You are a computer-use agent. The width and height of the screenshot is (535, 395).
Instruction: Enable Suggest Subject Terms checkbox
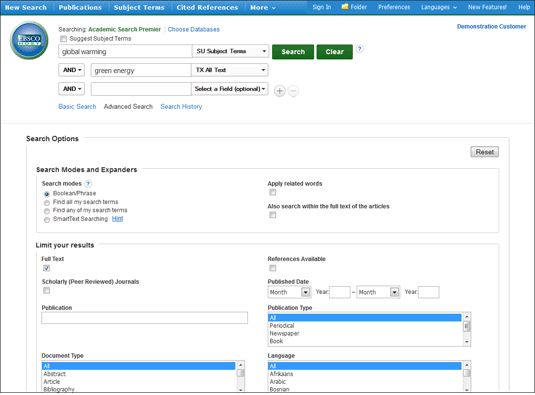(x=63, y=39)
